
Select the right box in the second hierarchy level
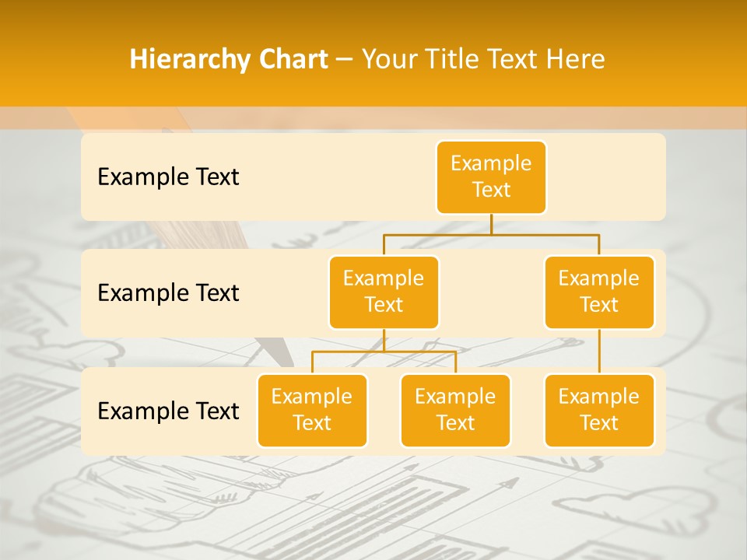coord(599,292)
